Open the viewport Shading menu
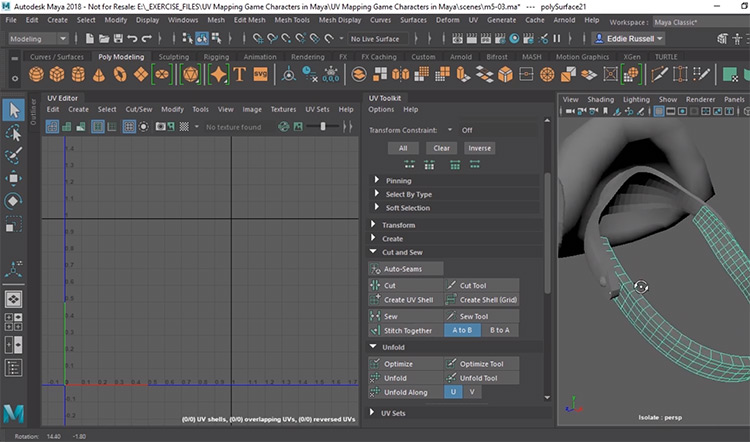 [600, 99]
